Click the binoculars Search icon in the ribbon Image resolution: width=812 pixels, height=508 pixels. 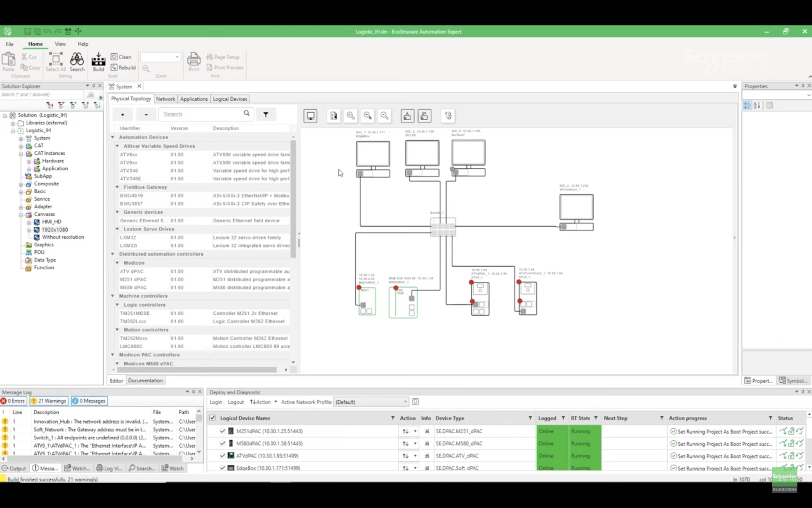tap(77, 62)
